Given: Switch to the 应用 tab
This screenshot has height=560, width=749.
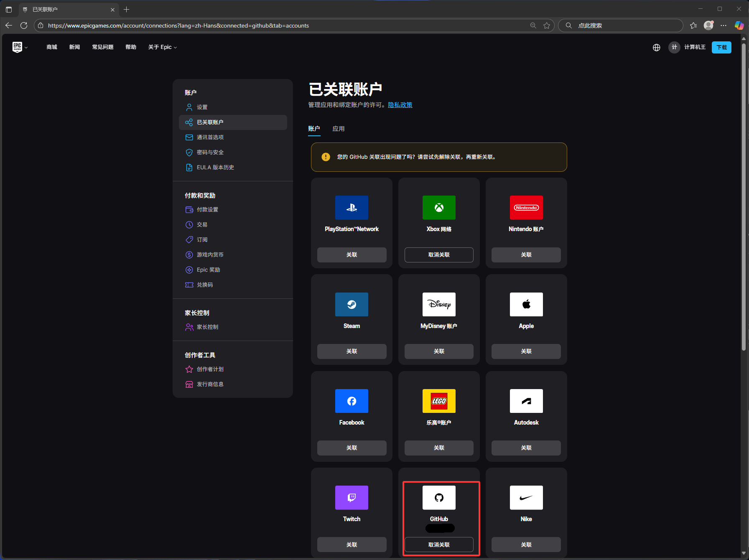Looking at the screenshot, I should click(x=339, y=129).
